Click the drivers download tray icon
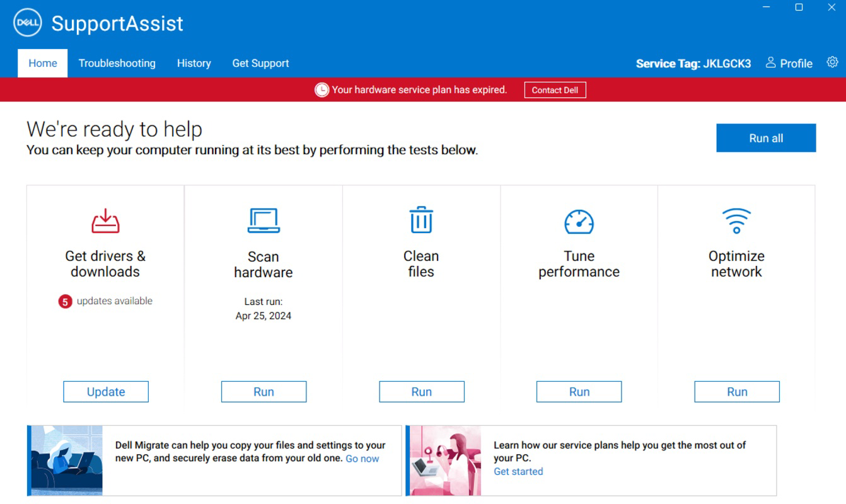Viewport: 846px width, 504px height. (105, 220)
